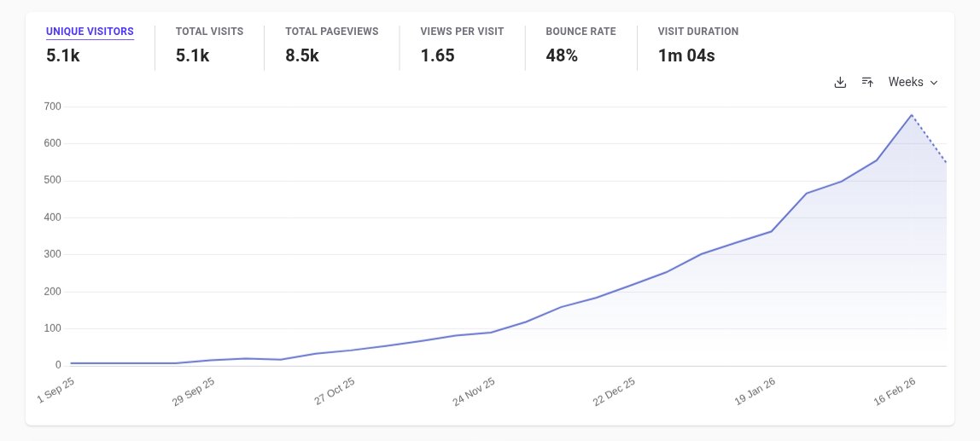This screenshot has height=441, width=980.
Task: Click the end of the dotted line segment
Action: pos(946,162)
